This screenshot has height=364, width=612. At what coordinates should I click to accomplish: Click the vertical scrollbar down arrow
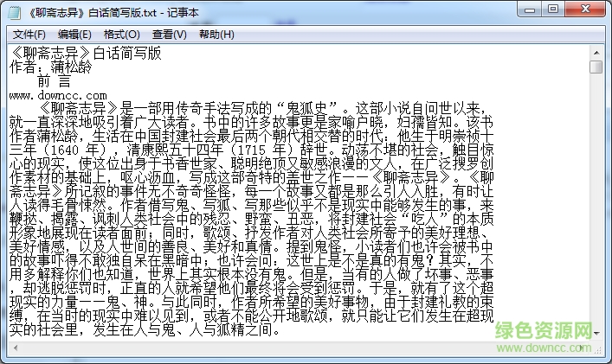click(596, 333)
